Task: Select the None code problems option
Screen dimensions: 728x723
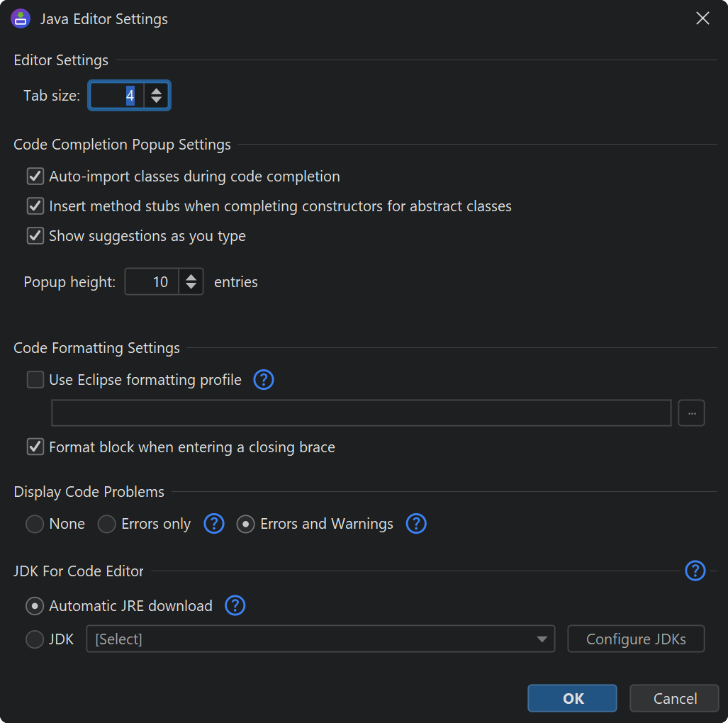Action: pos(35,524)
